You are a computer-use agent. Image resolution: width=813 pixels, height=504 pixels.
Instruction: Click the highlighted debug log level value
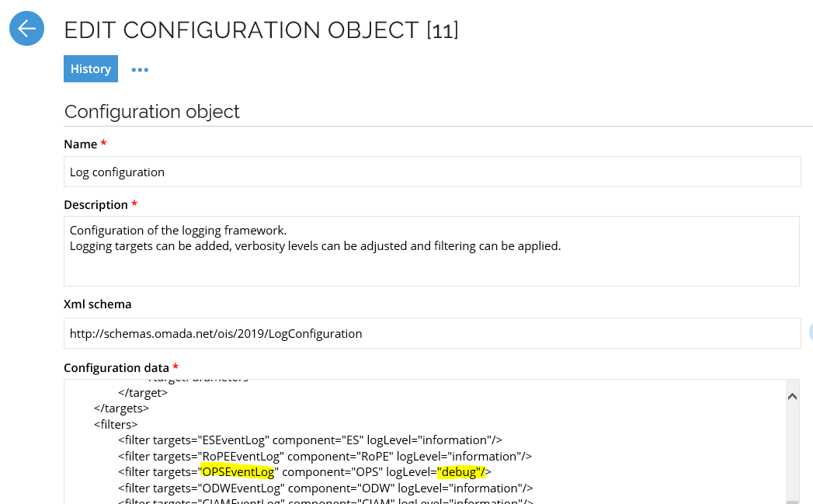pyautogui.click(x=461, y=471)
